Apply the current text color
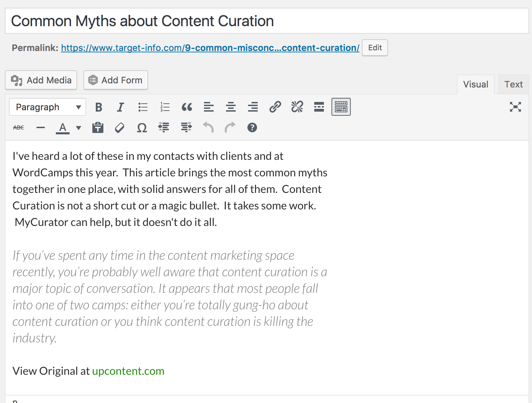532x403 pixels. pos(62,128)
